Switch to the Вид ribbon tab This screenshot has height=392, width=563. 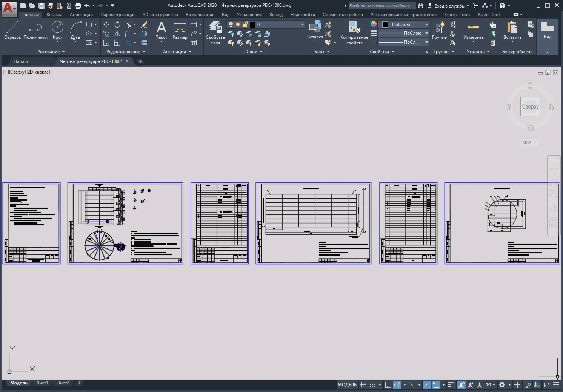coord(226,15)
